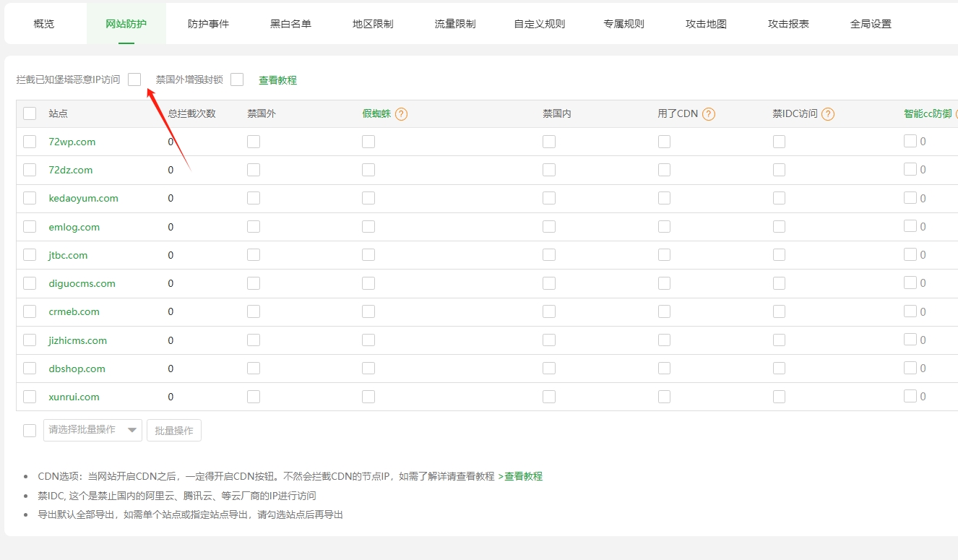Enable 禁IDC访问 for jizhicms.com

[779, 340]
